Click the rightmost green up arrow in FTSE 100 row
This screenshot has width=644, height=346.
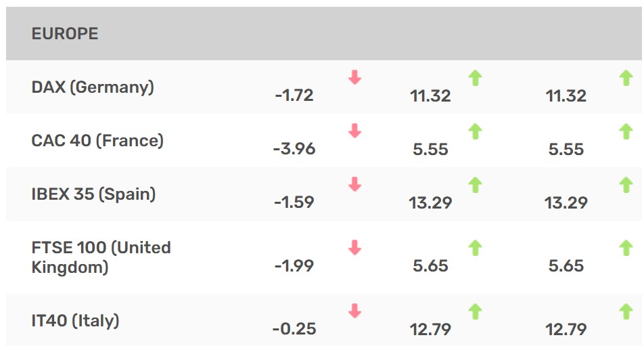pyautogui.click(x=626, y=248)
